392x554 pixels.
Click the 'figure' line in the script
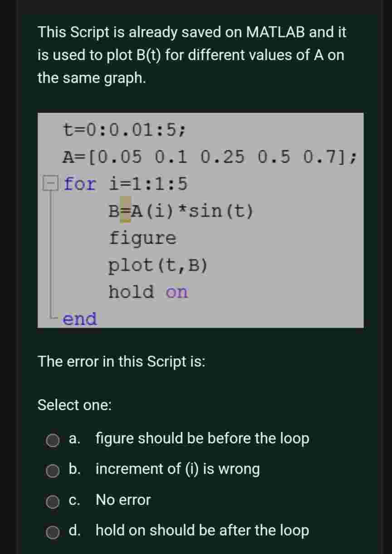click(x=142, y=238)
